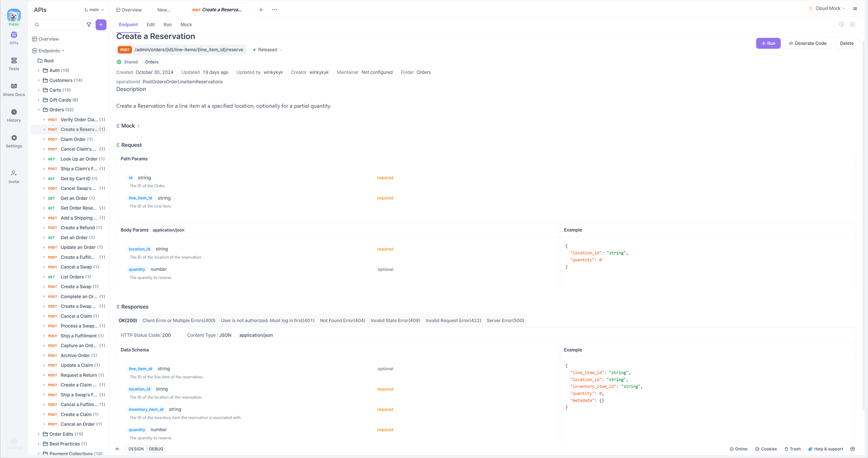868x458 pixels.
Task: Click the Online status indicator
Action: (x=738, y=449)
